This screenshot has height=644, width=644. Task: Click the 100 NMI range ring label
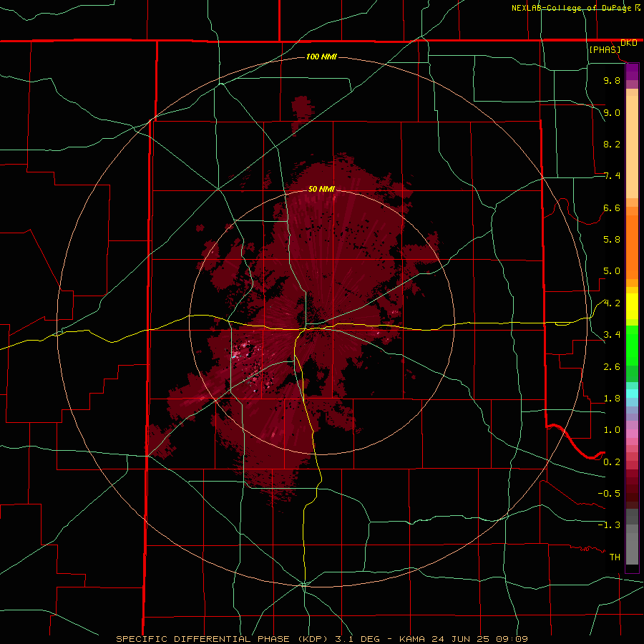tap(321, 57)
